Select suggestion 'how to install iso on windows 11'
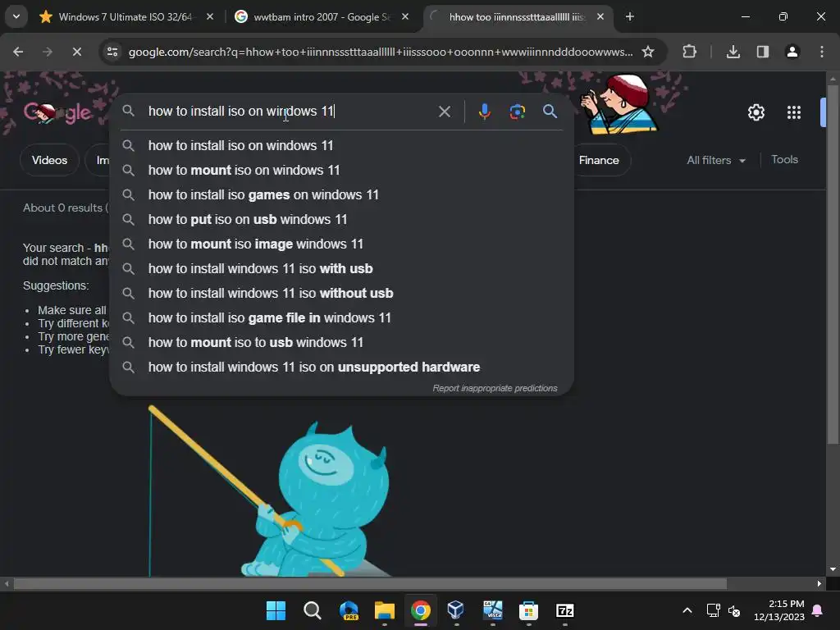Viewport: 840px width, 630px height. (x=341, y=145)
